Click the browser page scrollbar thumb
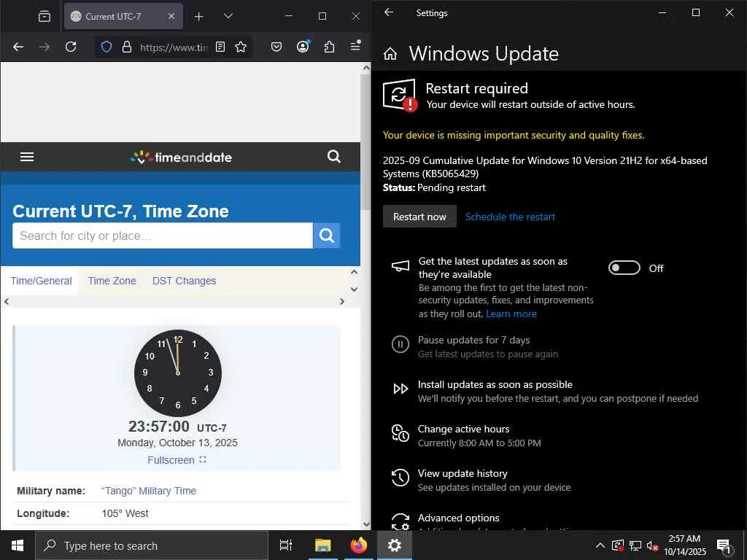This screenshot has height=560, width=747. click(x=365, y=141)
